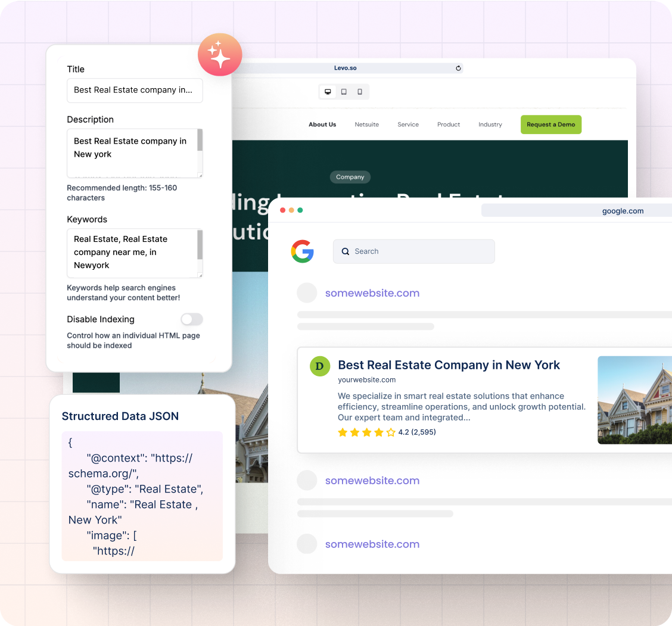
Task: Click the house thumbnail in search result
Action: pos(634,400)
